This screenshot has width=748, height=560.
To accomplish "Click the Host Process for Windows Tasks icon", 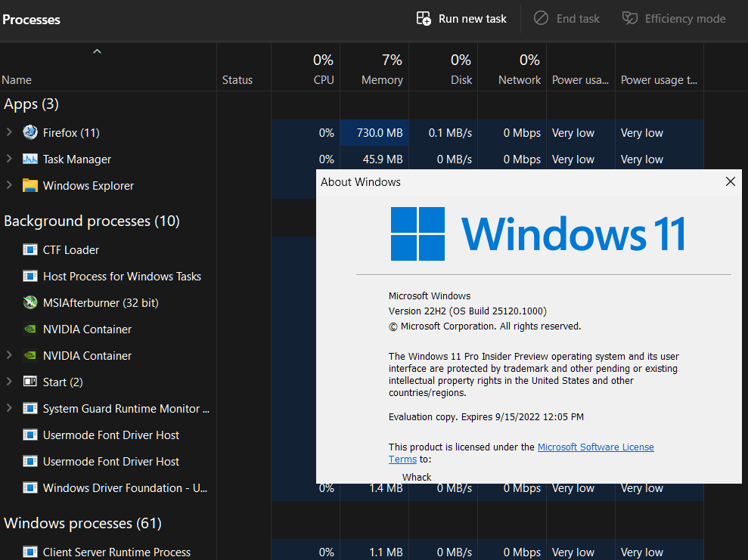I will (30, 276).
